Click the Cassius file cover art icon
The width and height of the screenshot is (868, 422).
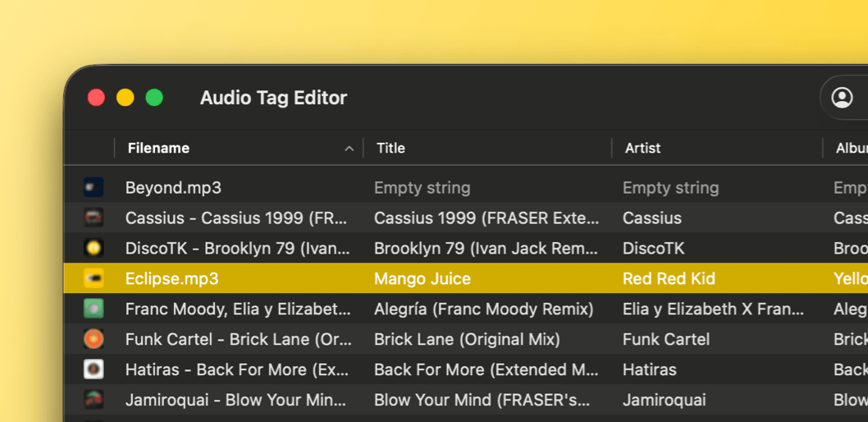(94, 218)
